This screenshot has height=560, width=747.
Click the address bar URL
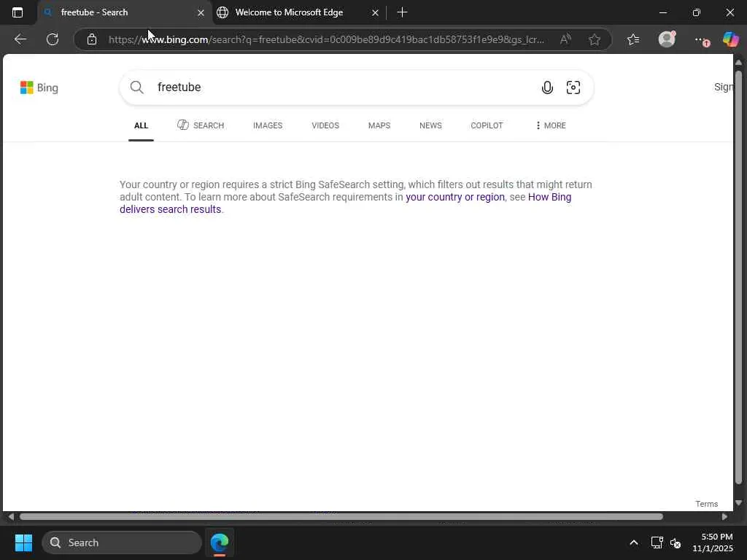326,39
